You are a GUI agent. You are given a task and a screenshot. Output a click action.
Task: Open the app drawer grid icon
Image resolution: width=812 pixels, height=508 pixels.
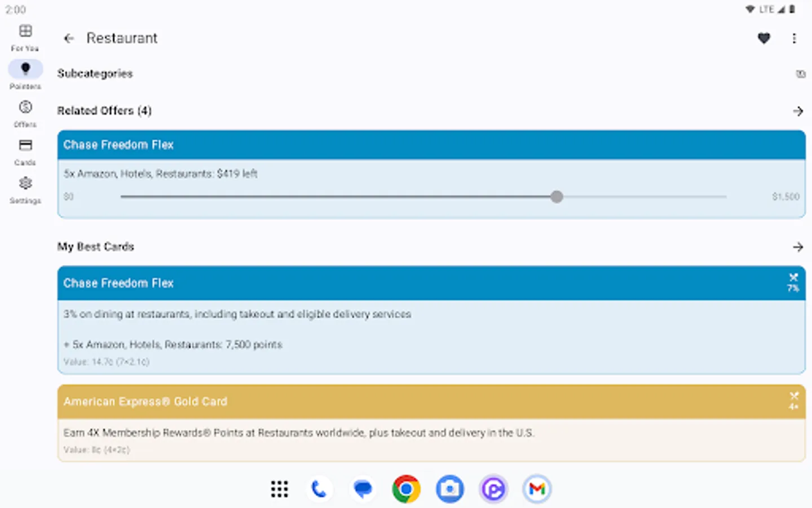point(279,489)
